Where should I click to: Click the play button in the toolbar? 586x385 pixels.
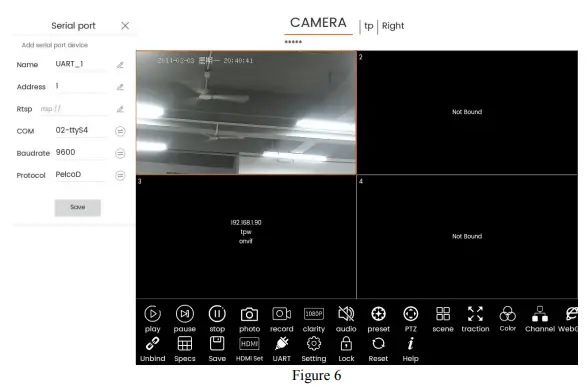point(152,314)
